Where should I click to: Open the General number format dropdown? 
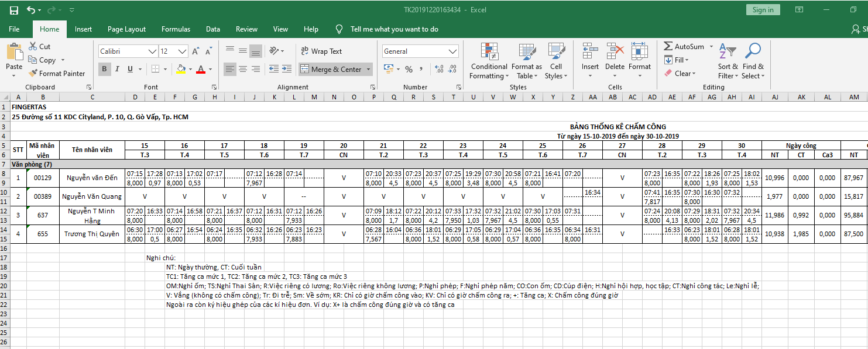pos(452,51)
